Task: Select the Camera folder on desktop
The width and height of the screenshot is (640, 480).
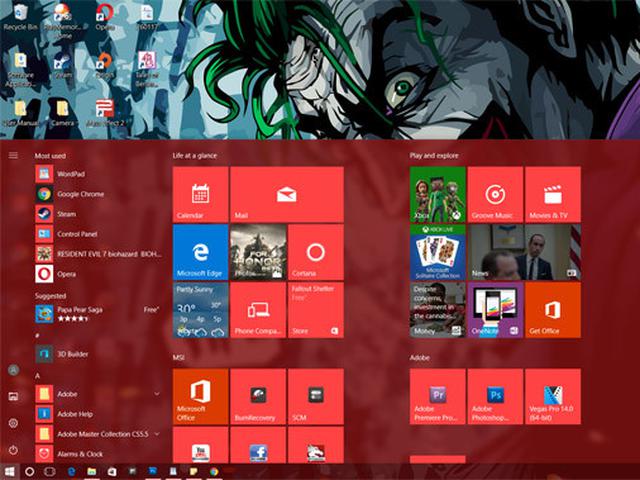Action: pyautogui.click(x=62, y=113)
